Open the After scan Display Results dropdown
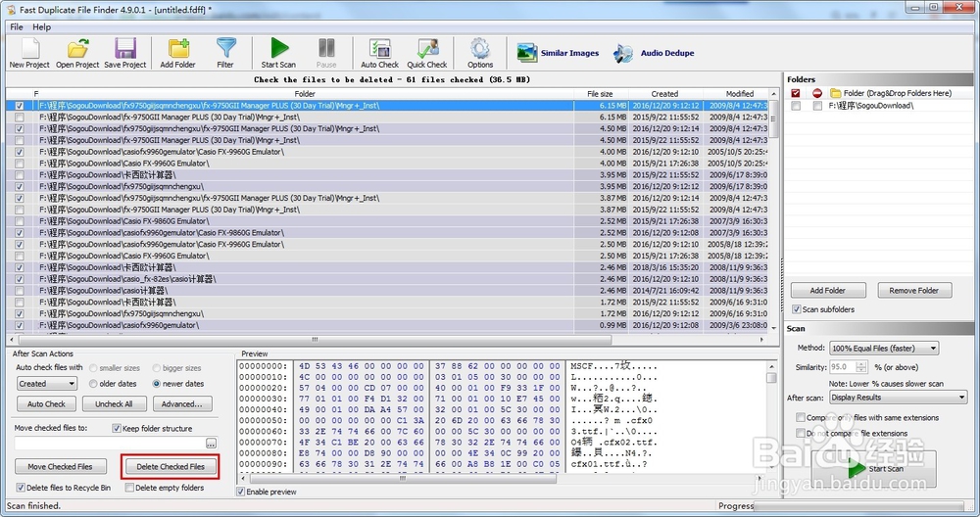Viewport: 980px width, 517px height. coord(898,398)
